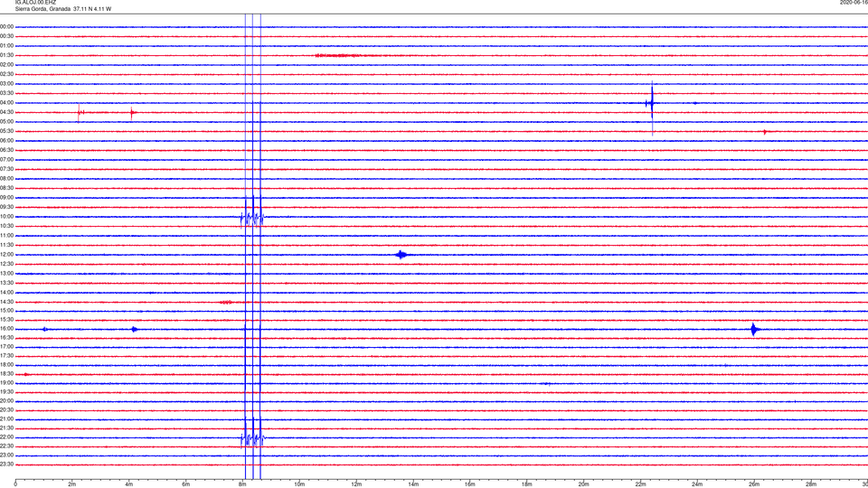
Task: Click the 28m tick label on x-axis
Action: pos(810,484)
